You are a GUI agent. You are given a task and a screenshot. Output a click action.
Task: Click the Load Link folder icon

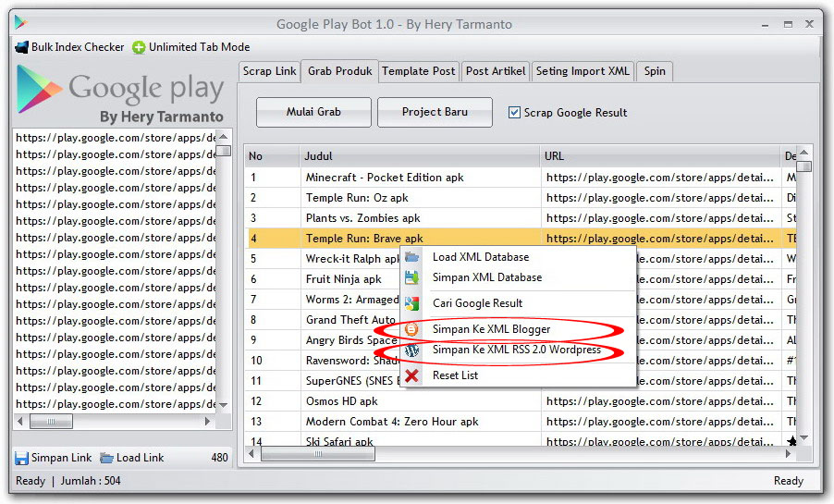coord(107,458)
